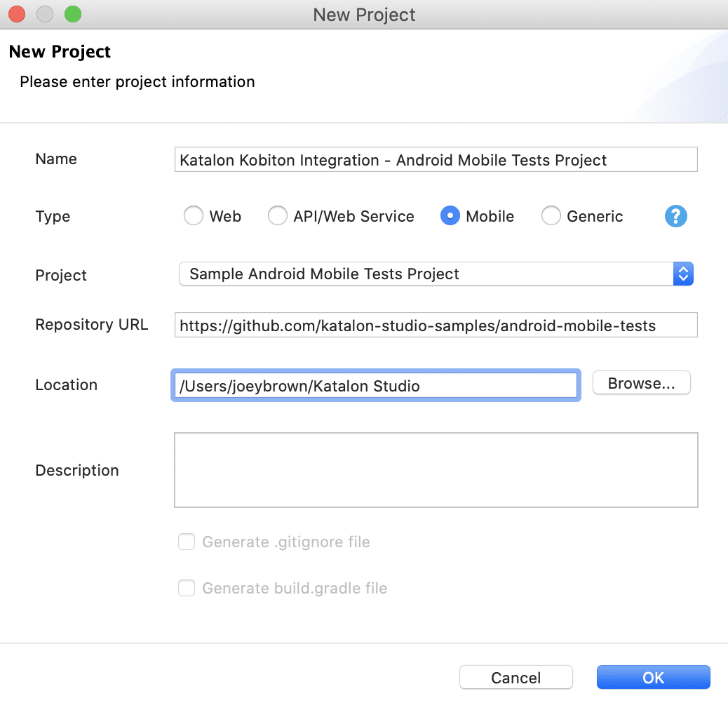The image size is (728, 710).
Task: Click inside the Description text area
Action: click(436, 469)
